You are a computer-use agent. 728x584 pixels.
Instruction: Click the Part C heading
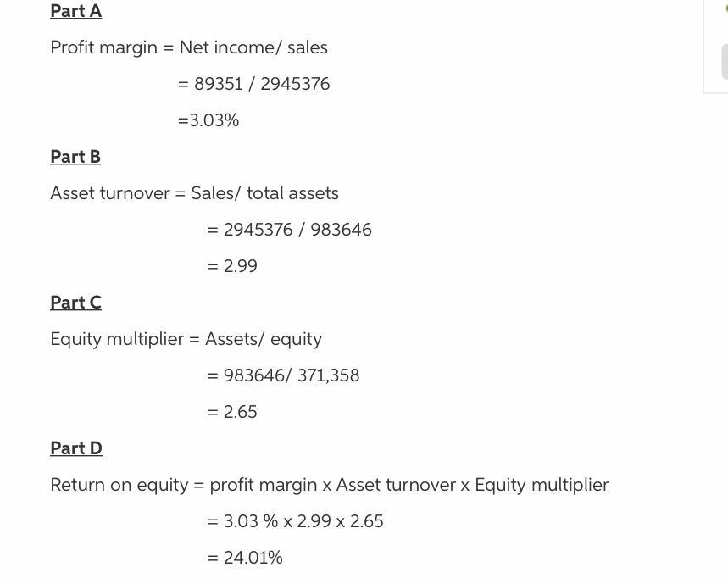tap(75, 303)
